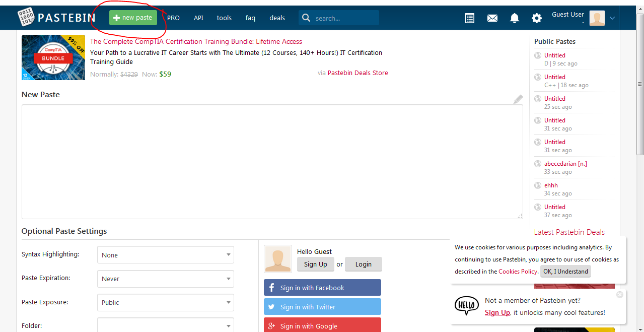
Task: Click globe icon beside paste D 9 sec ago
Action: [538, 55]
